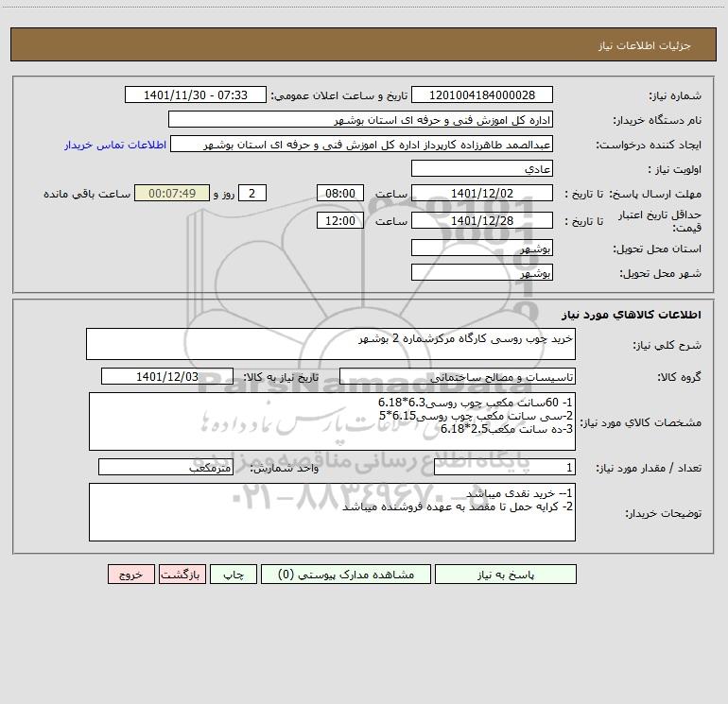Click label نام دستگاه خریدار
Viewport: 728px width, 704px height.
pos(657,121)
